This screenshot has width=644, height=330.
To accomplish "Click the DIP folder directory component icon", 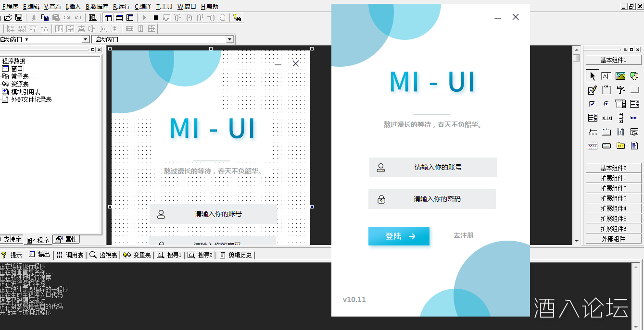I will [x=620, y=145].
